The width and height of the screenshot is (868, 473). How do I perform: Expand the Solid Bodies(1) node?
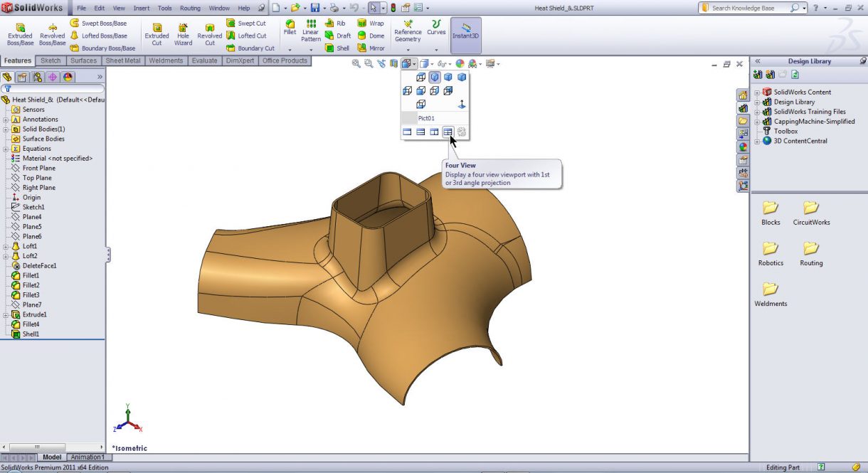pyautogui.click(x=6, y=129)
